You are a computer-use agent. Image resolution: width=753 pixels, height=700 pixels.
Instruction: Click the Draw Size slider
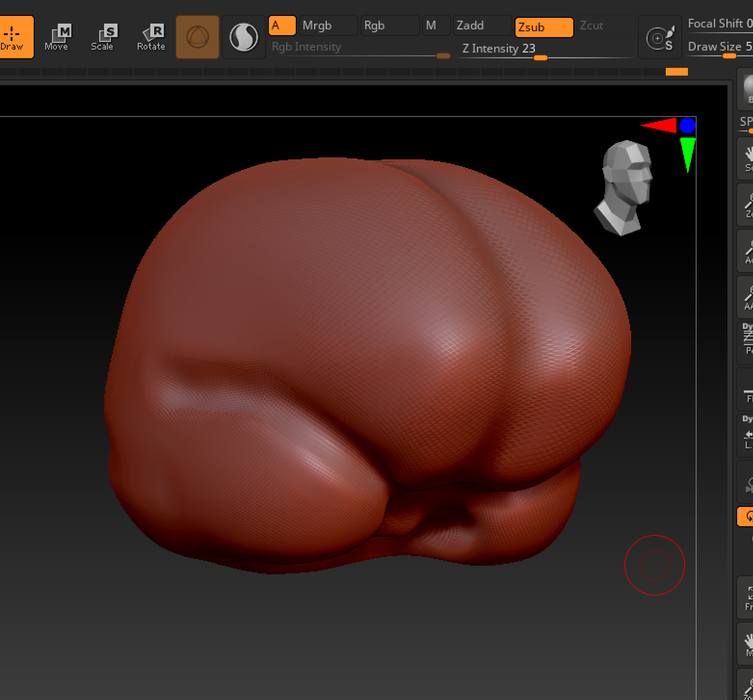[x=719, y=48]
